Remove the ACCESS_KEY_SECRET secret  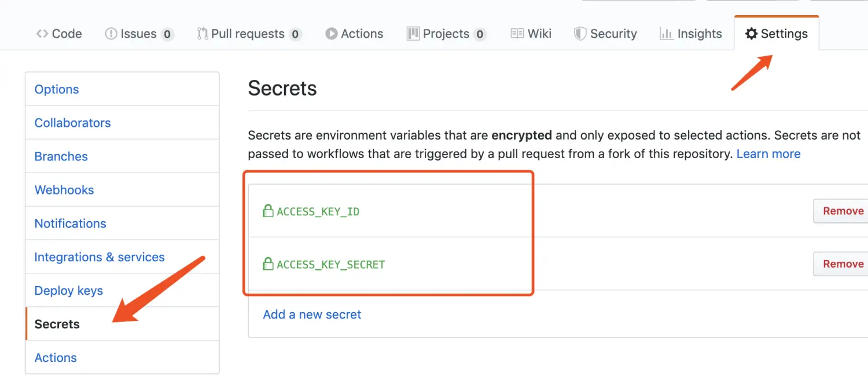point(842,263)
